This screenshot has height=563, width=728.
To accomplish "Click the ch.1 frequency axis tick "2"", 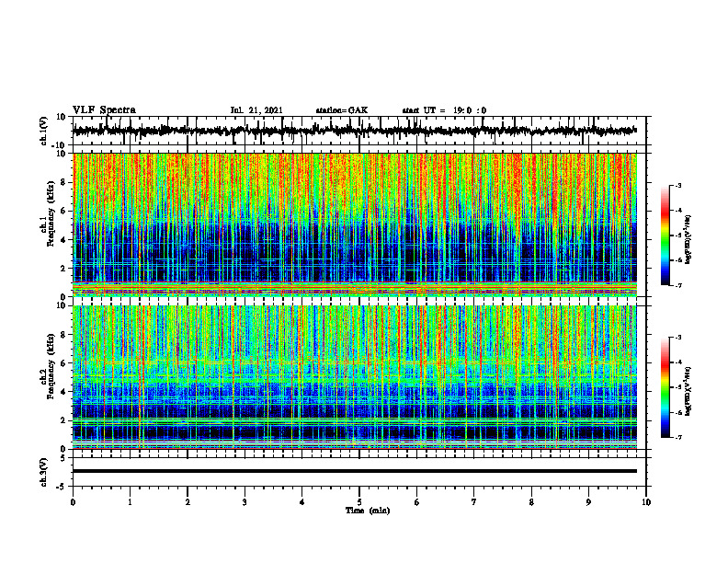I will (63, 269).
